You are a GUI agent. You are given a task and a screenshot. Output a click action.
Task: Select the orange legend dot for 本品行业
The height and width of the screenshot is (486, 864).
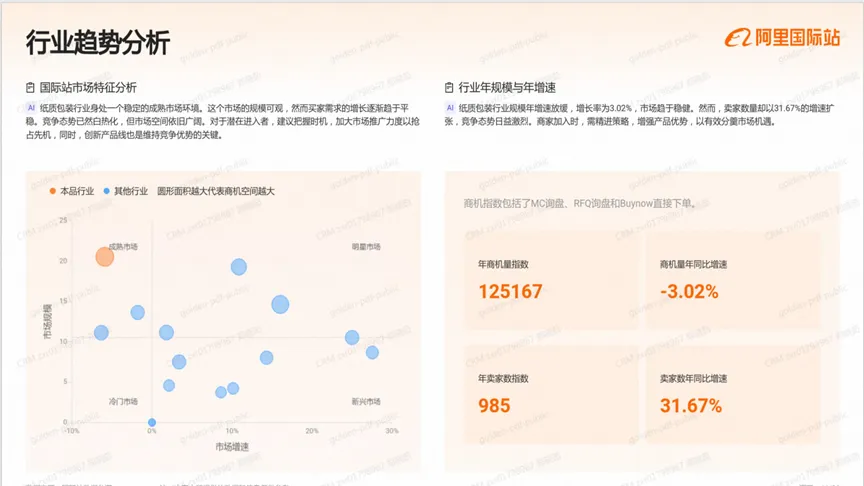click(52, 191)
